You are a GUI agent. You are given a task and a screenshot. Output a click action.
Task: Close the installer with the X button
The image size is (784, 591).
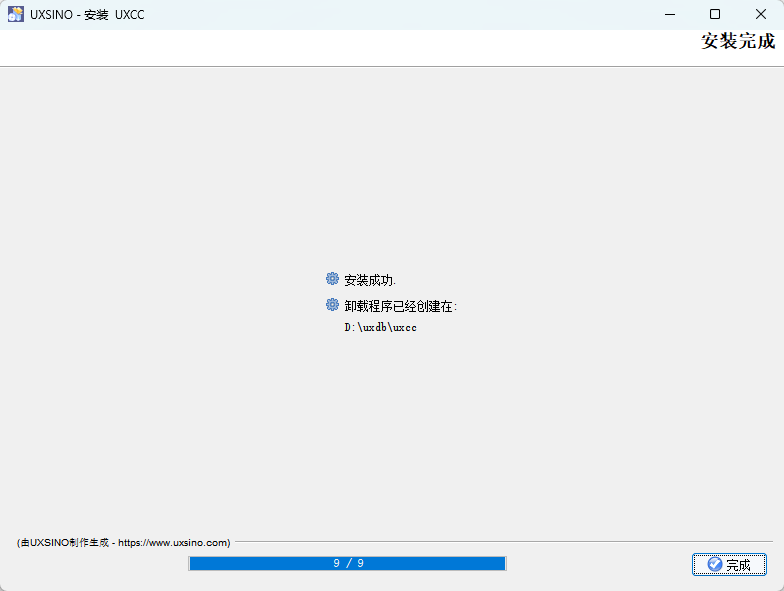(760, 14)
